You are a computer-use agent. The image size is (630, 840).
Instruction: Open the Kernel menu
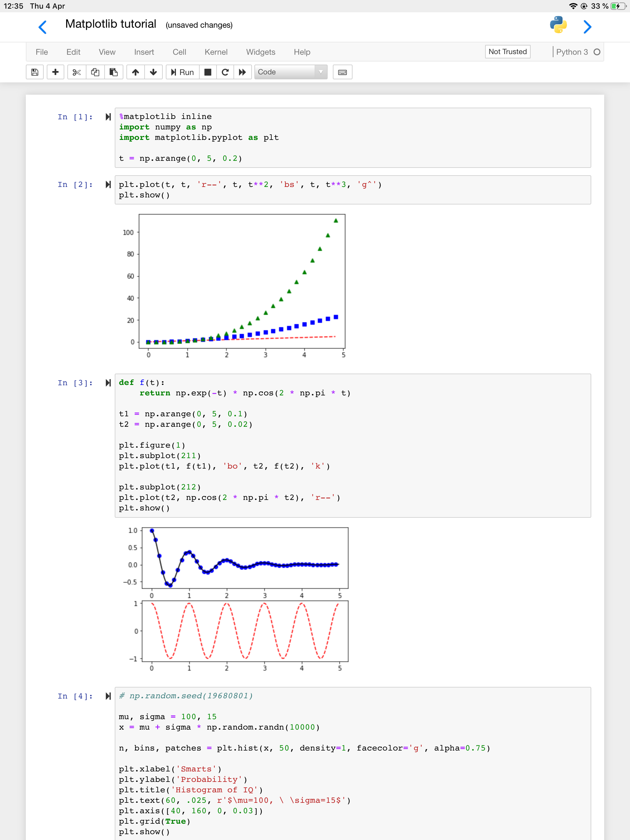coord(216,52)
